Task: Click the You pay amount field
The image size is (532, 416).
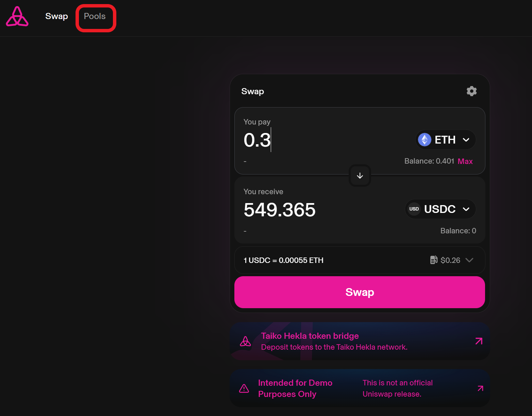Action: click(x=306, y=140)
